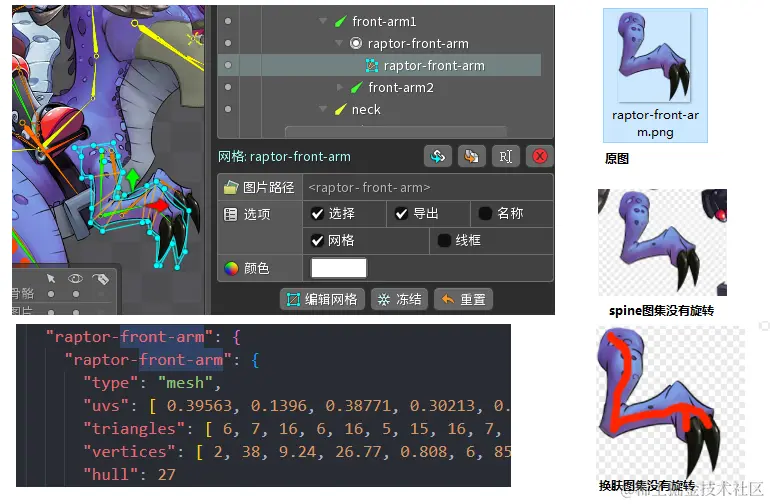770x504 pixels.
Task: Click the 骨骼 label in filter panel
Action: (x=23, y=294)
